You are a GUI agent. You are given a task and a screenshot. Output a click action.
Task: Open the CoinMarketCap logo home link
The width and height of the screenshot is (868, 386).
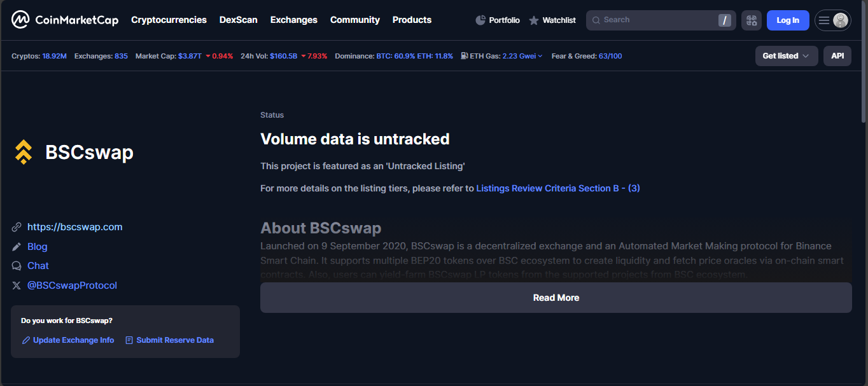[65, 20]
